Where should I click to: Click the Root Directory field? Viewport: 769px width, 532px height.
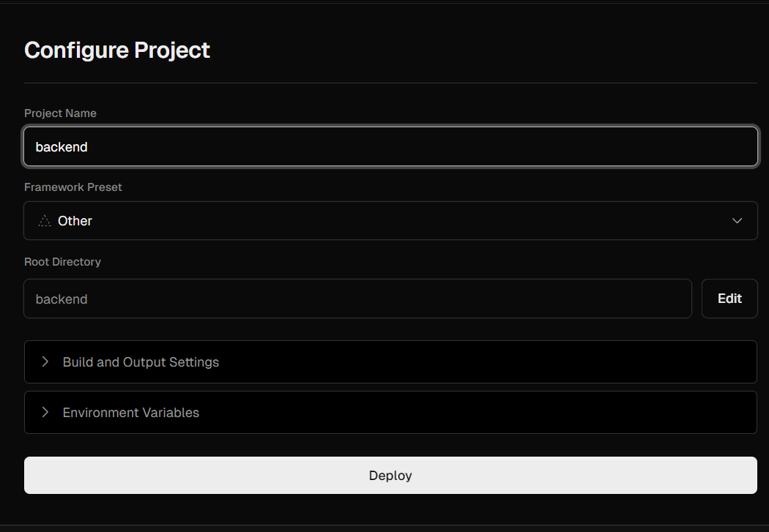point(357,299)
